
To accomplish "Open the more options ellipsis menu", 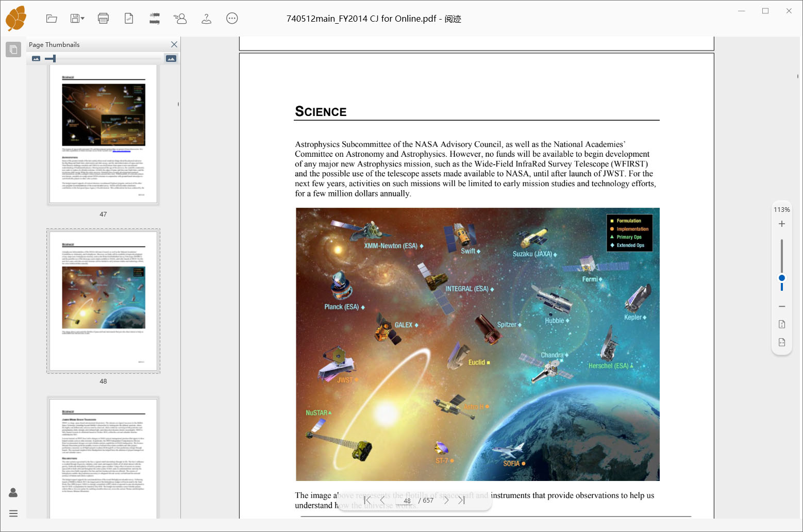I will [x=232, y=19].
